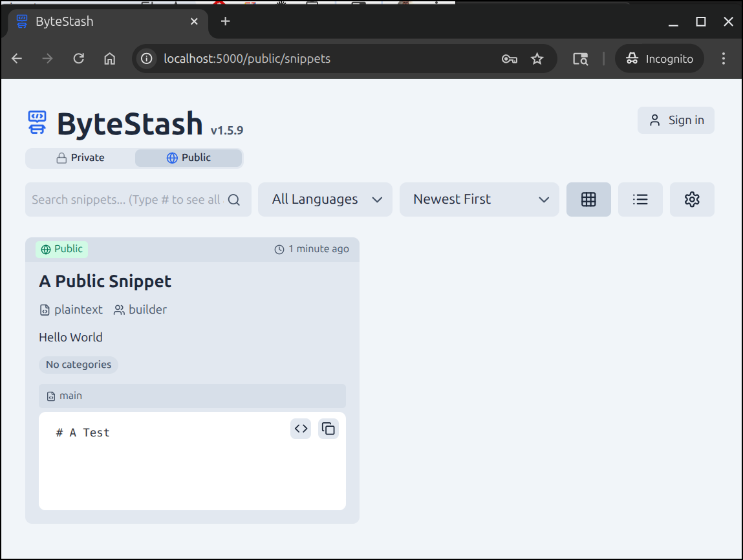Reload the current page
The width and height of the screenshot is (743, 560).
[79, 59]
